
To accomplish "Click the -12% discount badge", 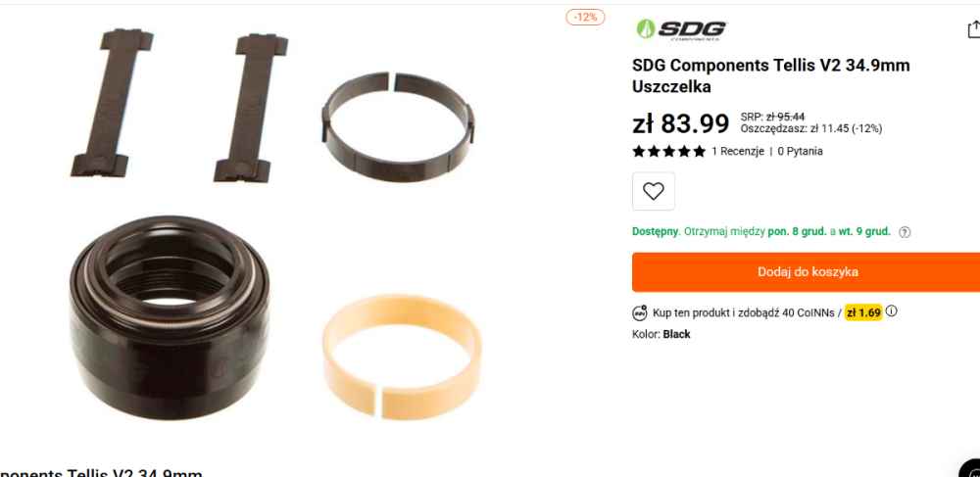I will click(585, 18).
